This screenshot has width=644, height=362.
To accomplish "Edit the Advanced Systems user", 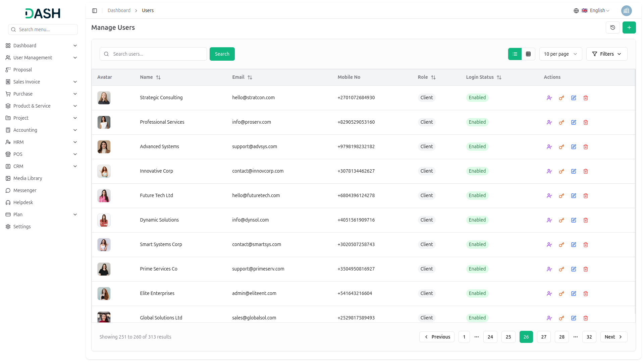I will (x=574, y=147).
